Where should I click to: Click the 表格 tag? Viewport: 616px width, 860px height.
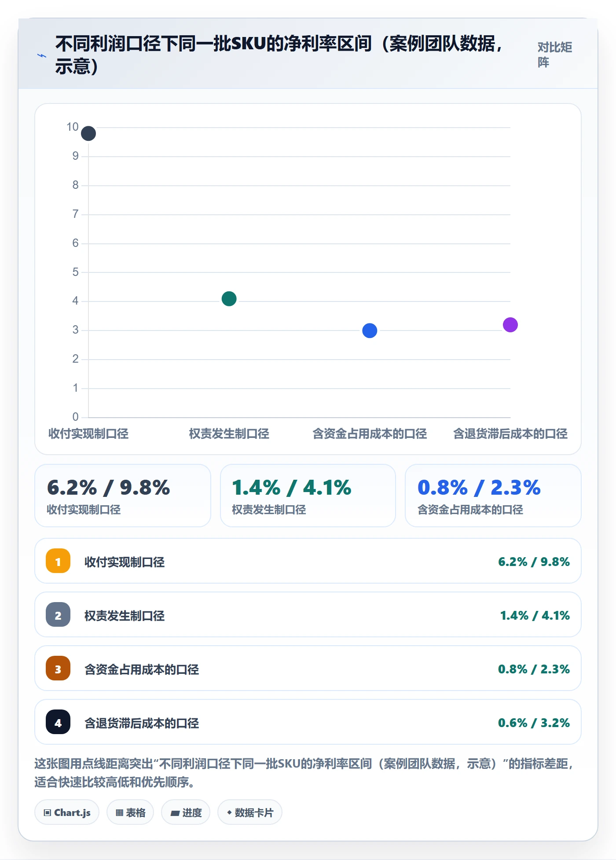pyautogui.click(x=130, y=812)
